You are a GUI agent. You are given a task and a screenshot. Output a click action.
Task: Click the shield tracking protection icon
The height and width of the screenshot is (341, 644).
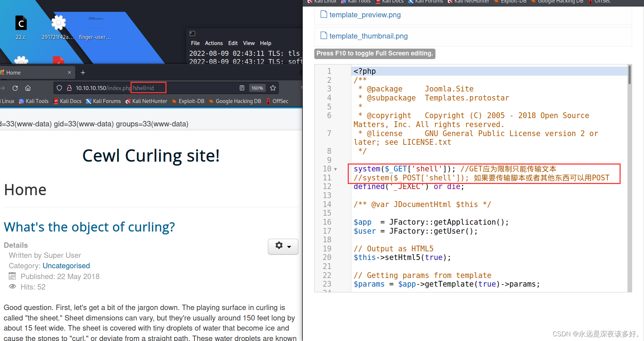click(x=59, y=88)
